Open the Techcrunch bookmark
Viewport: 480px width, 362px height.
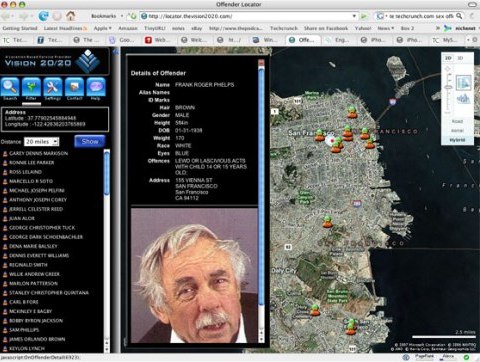(x=284, y=28)
